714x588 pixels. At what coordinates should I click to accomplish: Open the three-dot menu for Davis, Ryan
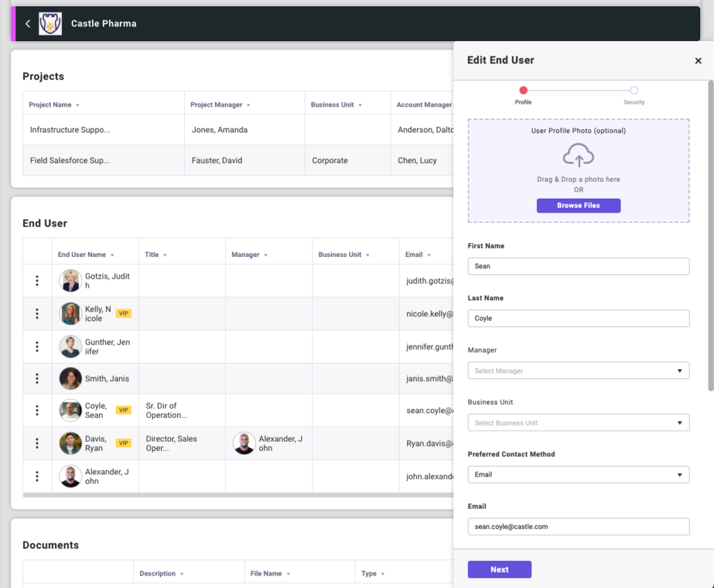(x=37, y=443)
